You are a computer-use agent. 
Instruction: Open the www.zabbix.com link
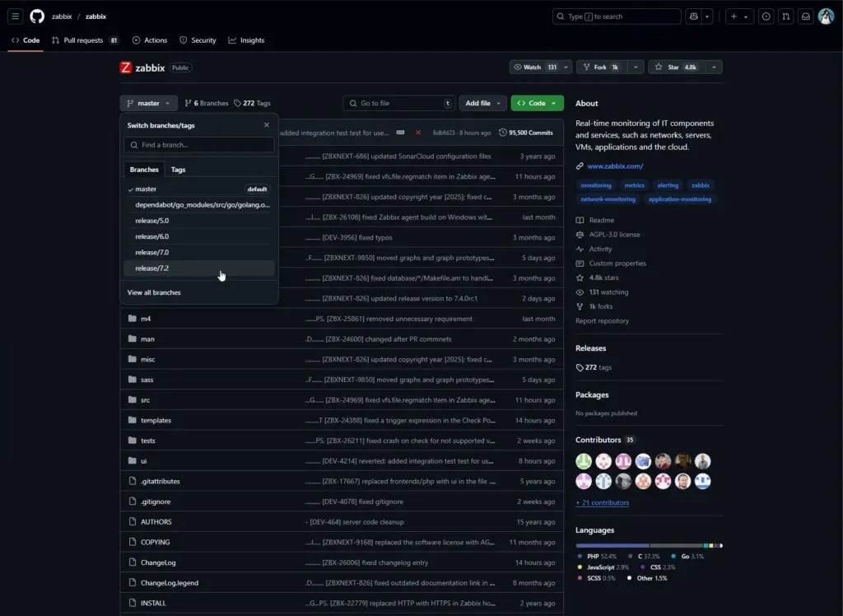tap(614, 166)
